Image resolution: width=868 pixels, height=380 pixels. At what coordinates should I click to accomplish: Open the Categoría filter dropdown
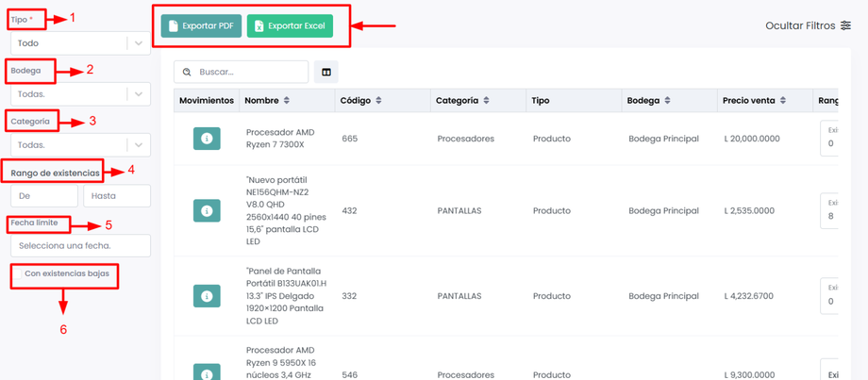(139, 145)
